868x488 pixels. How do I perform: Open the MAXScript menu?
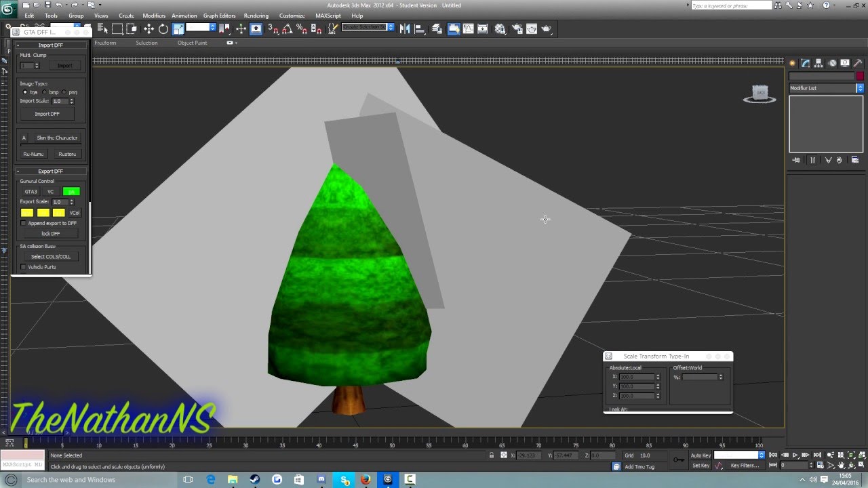pos(328,16)
